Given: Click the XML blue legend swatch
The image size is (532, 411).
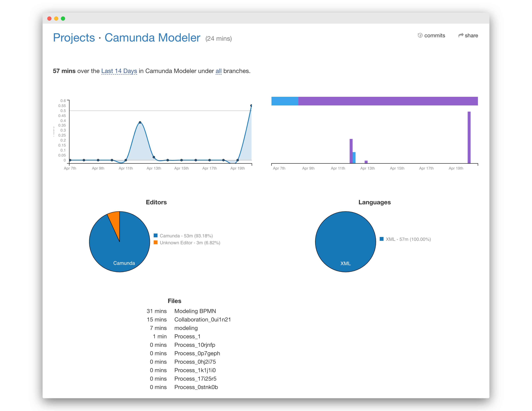Looking at the screenshot, I should 382,239.
